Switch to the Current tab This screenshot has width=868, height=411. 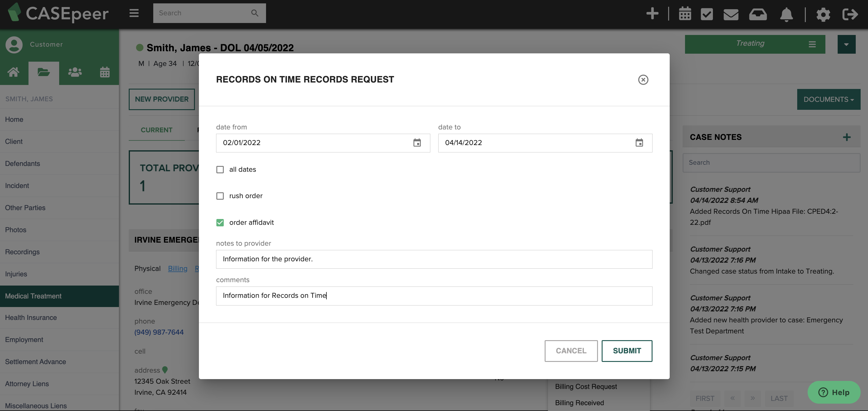(x=156, y=130)
